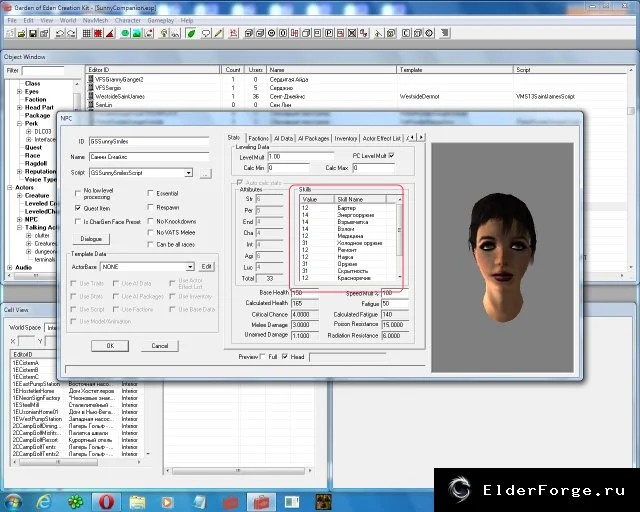Viewport: 640px width, 512px height.
Task: Toggle the grid snap toolbar icon
Action: click(x=87, y=33)
